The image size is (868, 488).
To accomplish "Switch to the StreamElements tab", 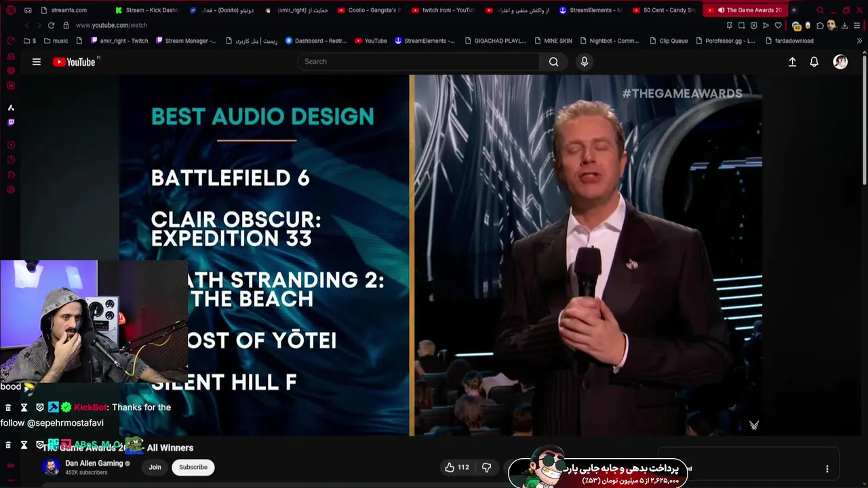I will (x=590, y=10).
